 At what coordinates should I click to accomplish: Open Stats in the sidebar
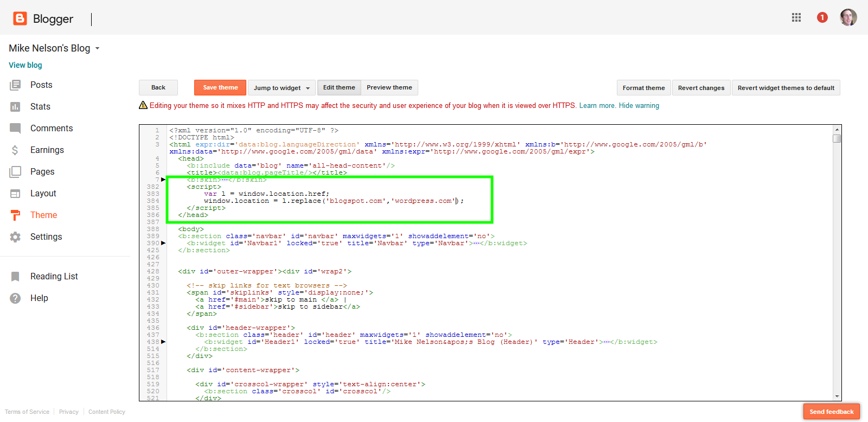pos(40,107)
